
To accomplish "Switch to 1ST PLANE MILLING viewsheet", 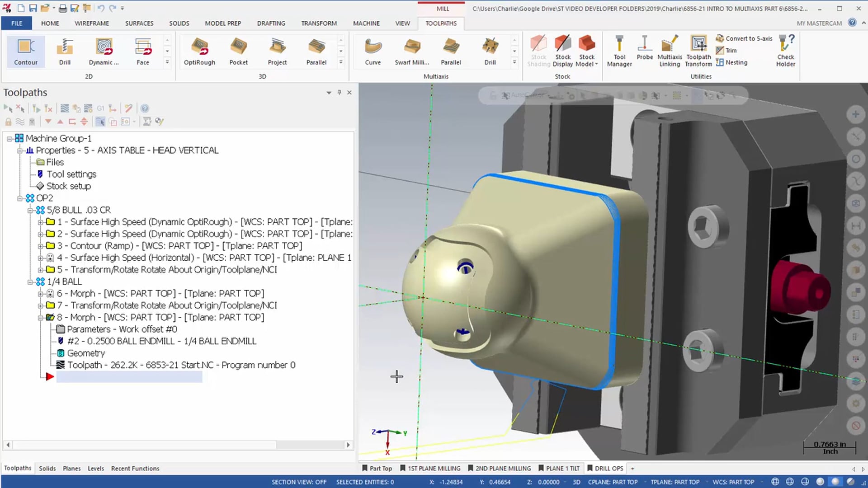I will [x=430, y=469].
